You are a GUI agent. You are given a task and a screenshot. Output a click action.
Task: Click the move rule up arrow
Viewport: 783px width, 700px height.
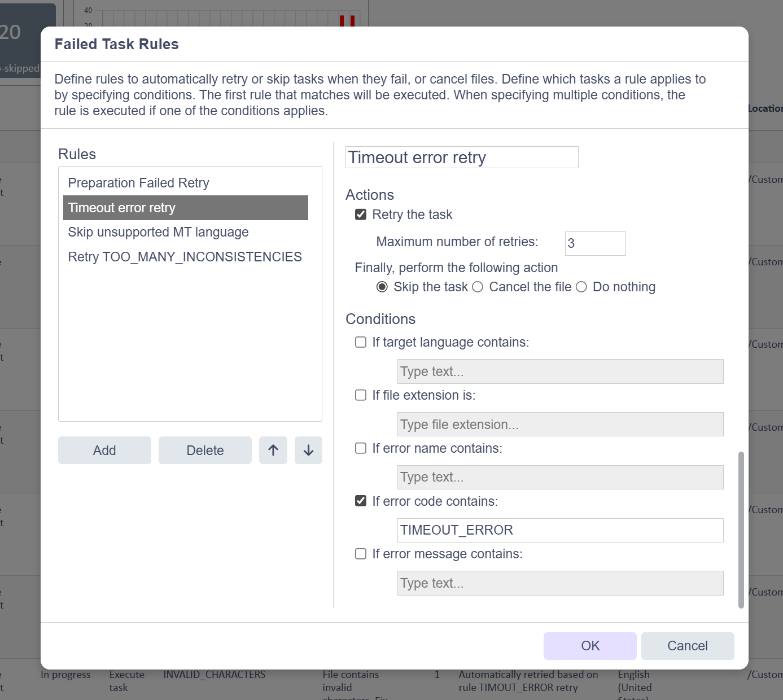click(273, 450)
